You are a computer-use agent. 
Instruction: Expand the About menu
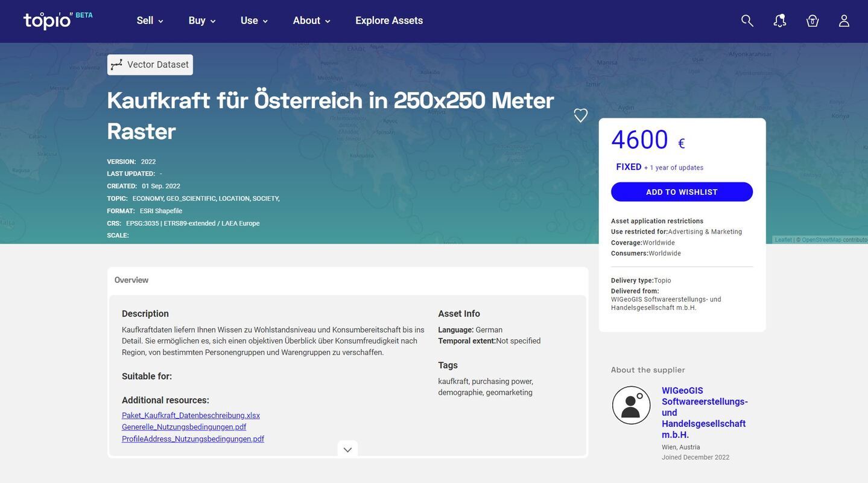pyautogui.click(x=312, y=21)
